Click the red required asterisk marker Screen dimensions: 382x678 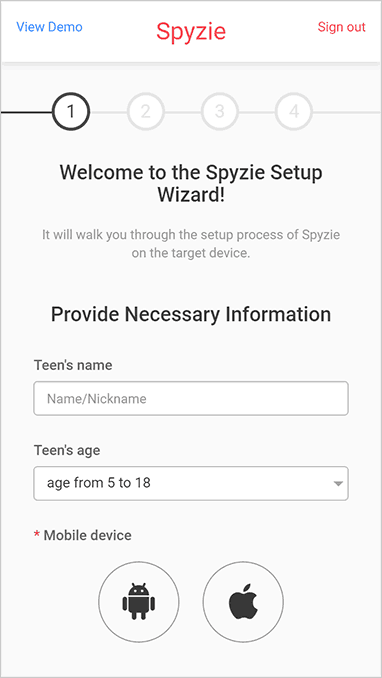[37, 536]
